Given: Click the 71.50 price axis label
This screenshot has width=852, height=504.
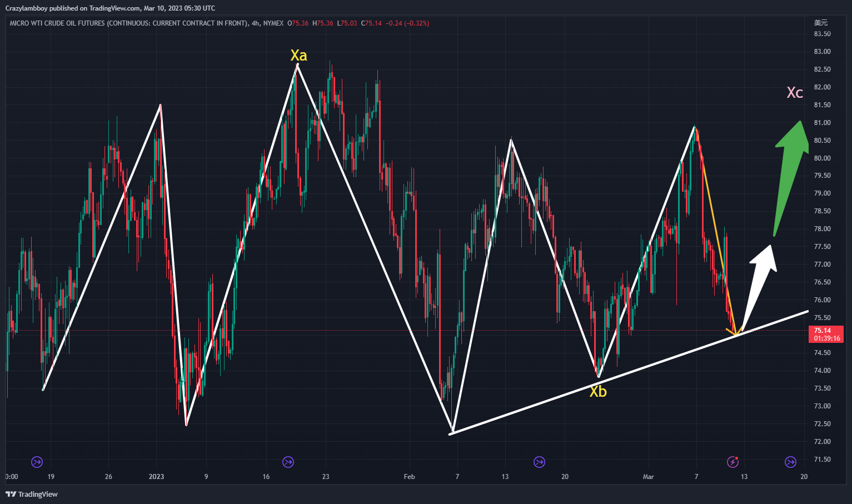Looking at the screenshot, I should click(x=822, y=460).
